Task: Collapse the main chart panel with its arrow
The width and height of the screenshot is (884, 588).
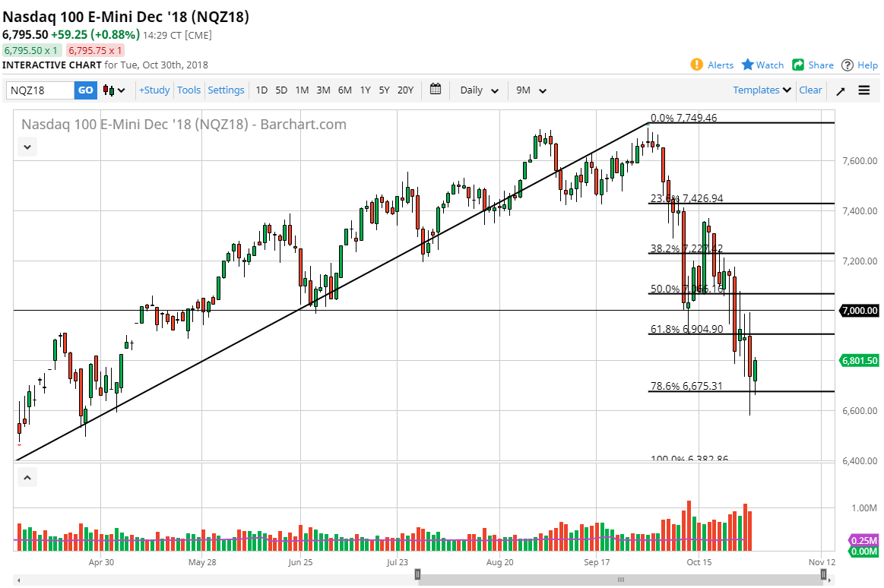Action: 27,147
